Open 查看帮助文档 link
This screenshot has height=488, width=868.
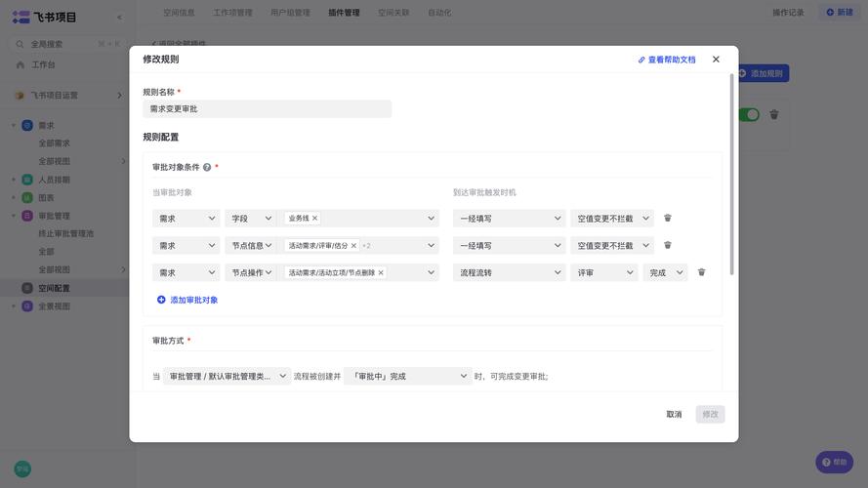667,60
